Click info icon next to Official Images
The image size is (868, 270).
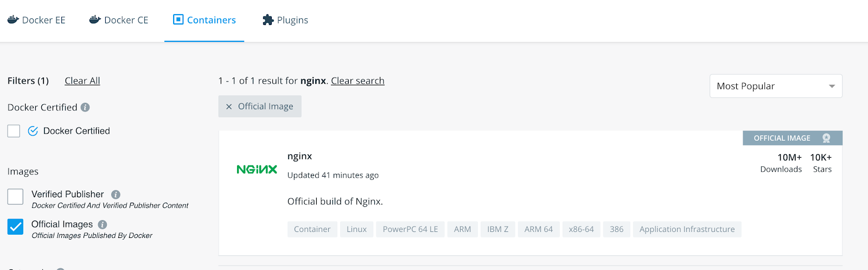(x=103, y=224)
